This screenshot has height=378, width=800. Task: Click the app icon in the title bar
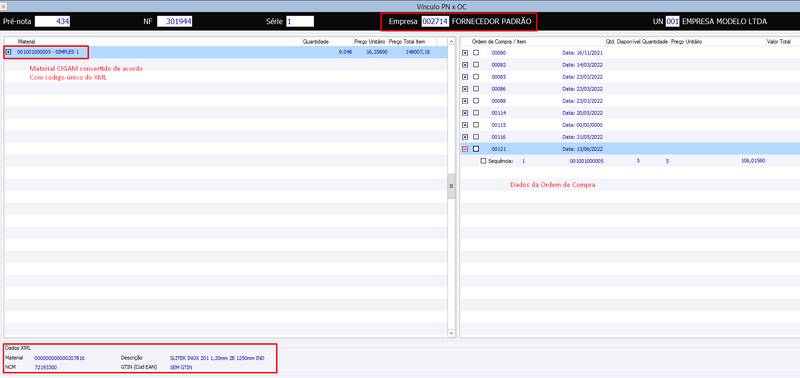point(3,7)
